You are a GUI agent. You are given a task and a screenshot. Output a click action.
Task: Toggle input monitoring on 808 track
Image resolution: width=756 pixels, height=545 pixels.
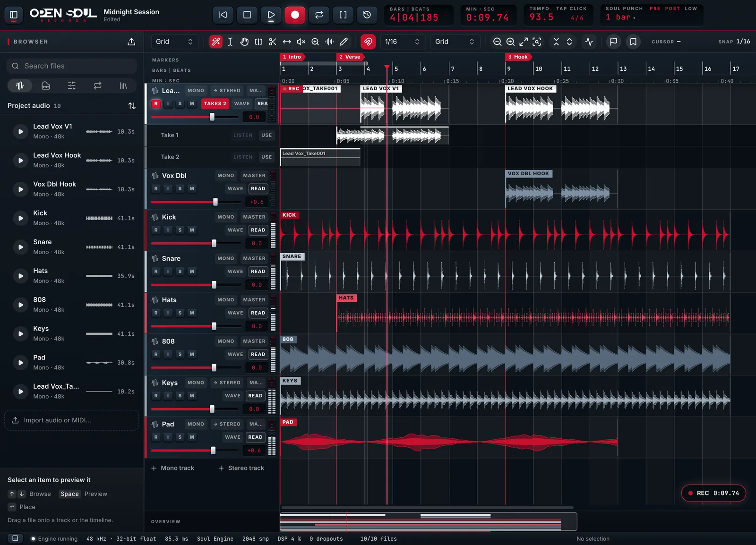(168, 354)
